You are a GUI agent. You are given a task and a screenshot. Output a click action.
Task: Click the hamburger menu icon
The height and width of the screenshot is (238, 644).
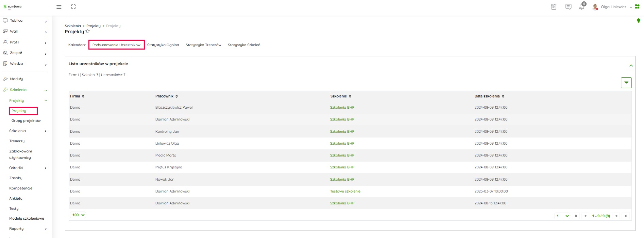pos(59,7)
